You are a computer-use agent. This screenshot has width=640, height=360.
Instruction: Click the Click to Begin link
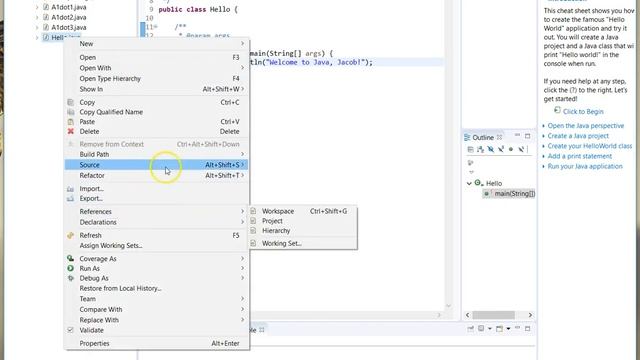[583, 111]
